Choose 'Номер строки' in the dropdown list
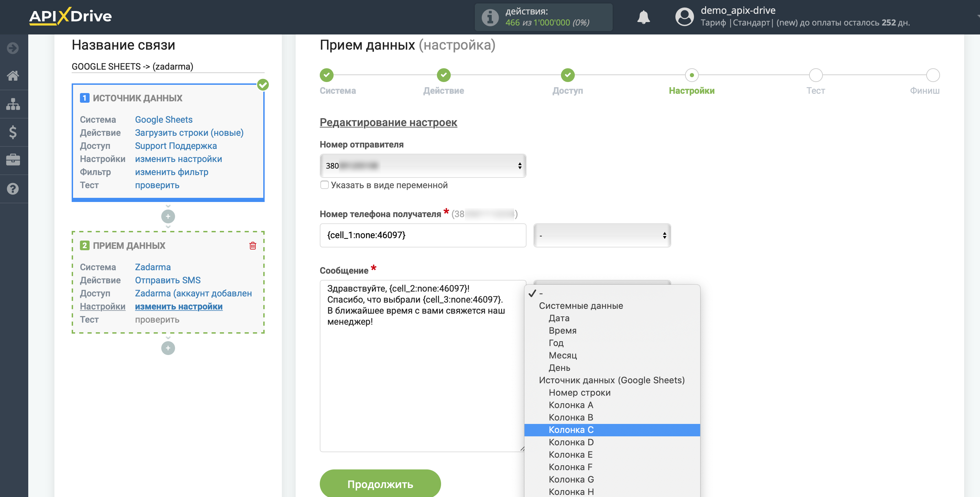 pyautogui.click(x=612, y=393)
